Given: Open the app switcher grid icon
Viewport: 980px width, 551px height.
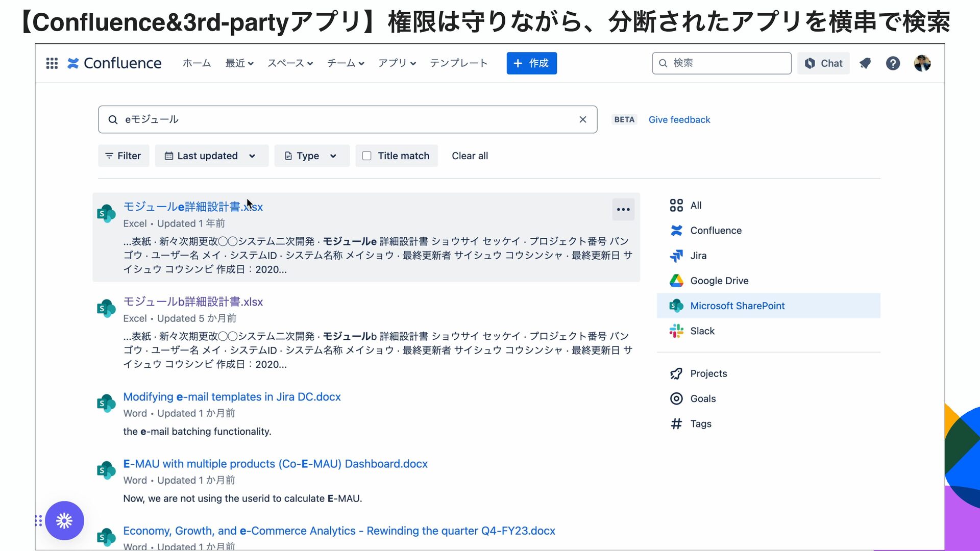Looking at the screenshot, I should 52,63.
